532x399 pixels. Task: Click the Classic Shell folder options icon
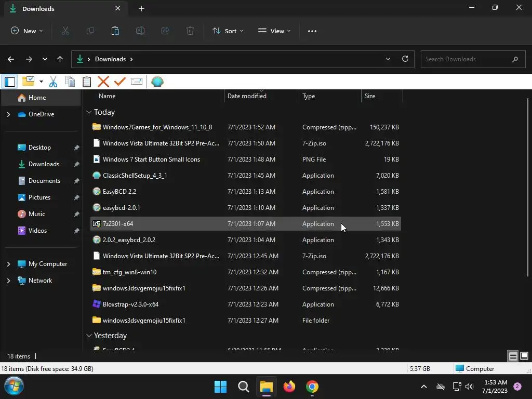(29, 82)
